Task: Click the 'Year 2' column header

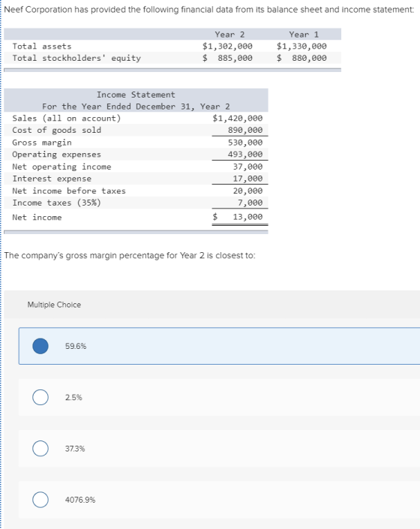Action: click(230, 35)
